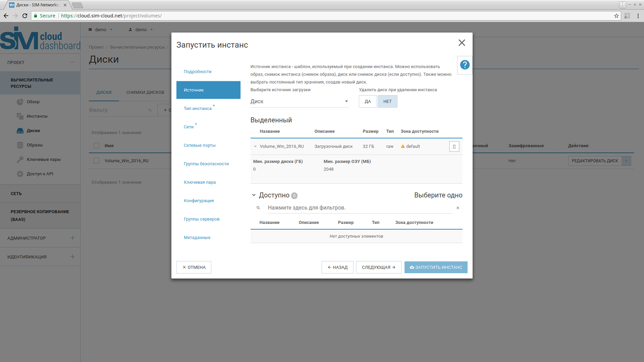Screen dimensions: 644x362
Task: Click the Следующая button
Action: coord(378,267)
